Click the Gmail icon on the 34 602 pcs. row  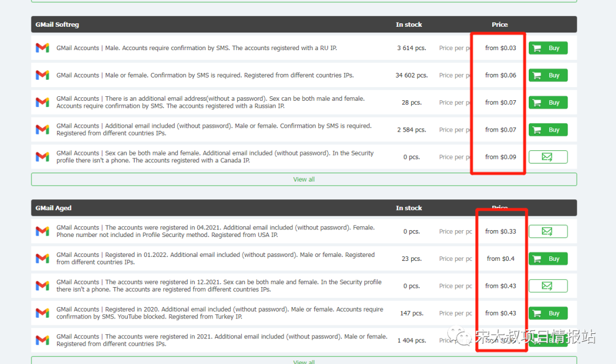click(42, 75)
